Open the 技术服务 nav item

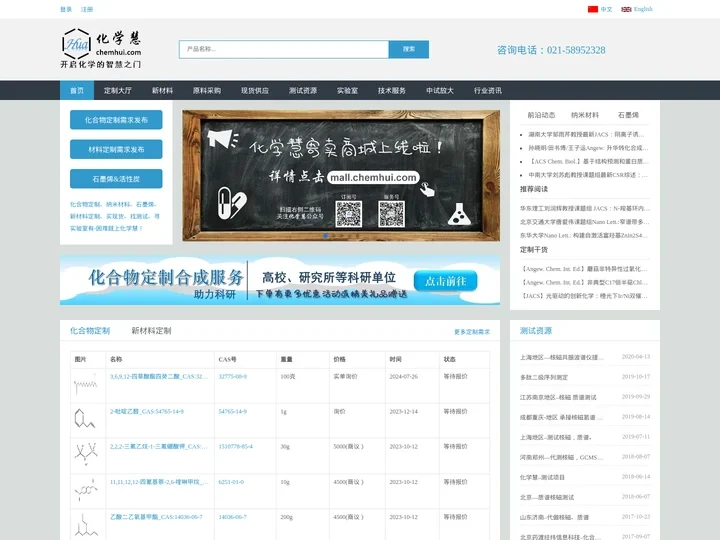[392, 90]
